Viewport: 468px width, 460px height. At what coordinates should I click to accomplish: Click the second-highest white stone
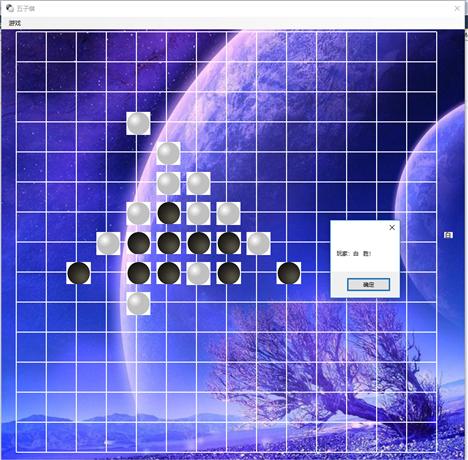click(x=168, y=153)
